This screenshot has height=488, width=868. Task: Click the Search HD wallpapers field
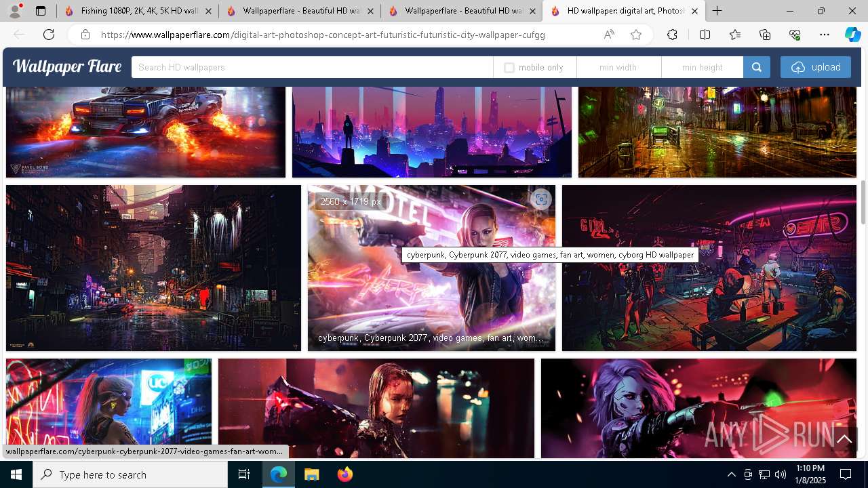pyautogui.click(x=312, y=67)
